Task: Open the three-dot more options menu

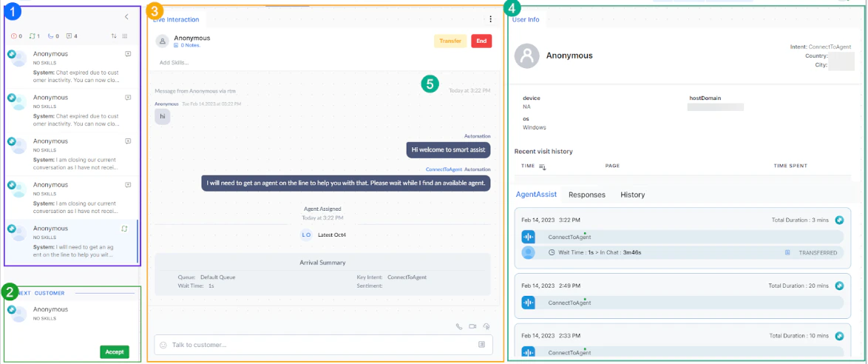Action: tap(490, 18)
